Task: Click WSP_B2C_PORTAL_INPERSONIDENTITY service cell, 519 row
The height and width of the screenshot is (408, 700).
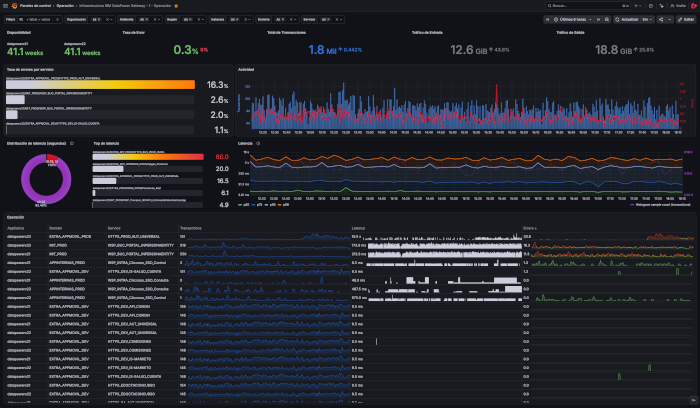Action: (x=141, y=245)
